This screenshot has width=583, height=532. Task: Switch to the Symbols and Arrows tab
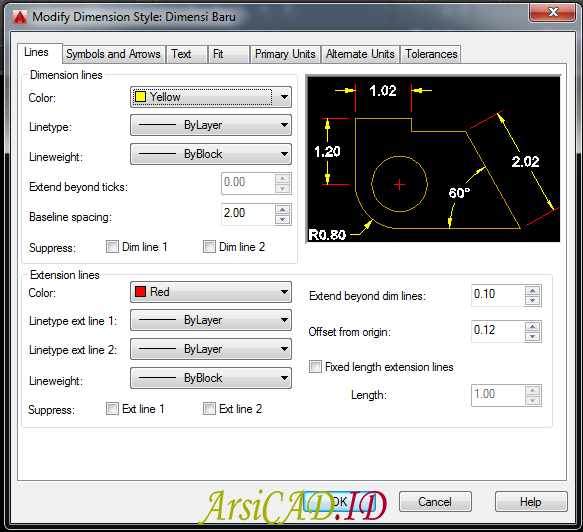(x=113, y=54)
